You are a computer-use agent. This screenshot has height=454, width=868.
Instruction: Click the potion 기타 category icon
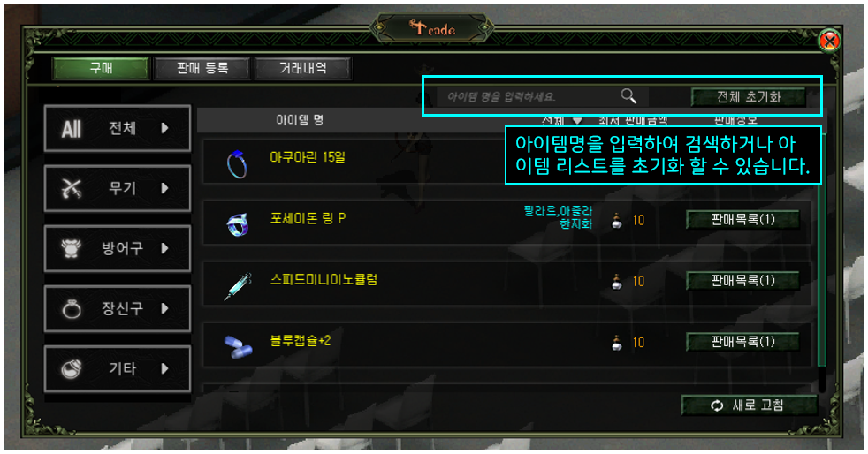(x=72, y=369)
